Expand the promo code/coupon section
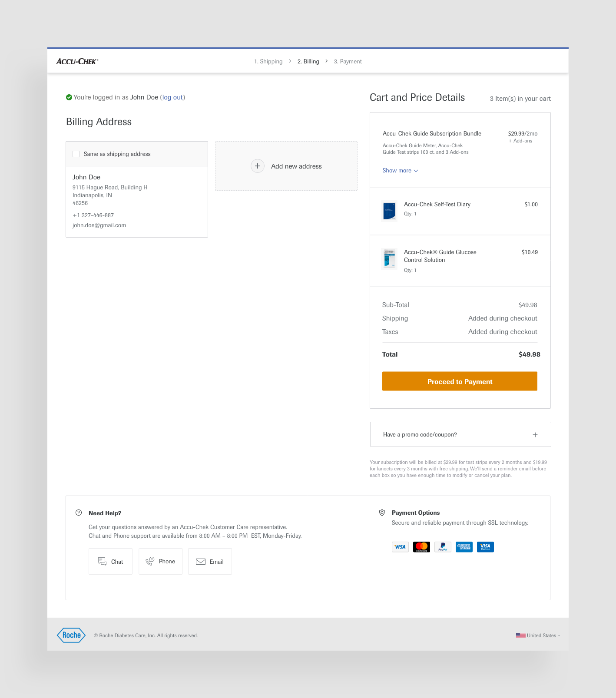This screenshot has height=698, width=616. (x=460, y=434)
